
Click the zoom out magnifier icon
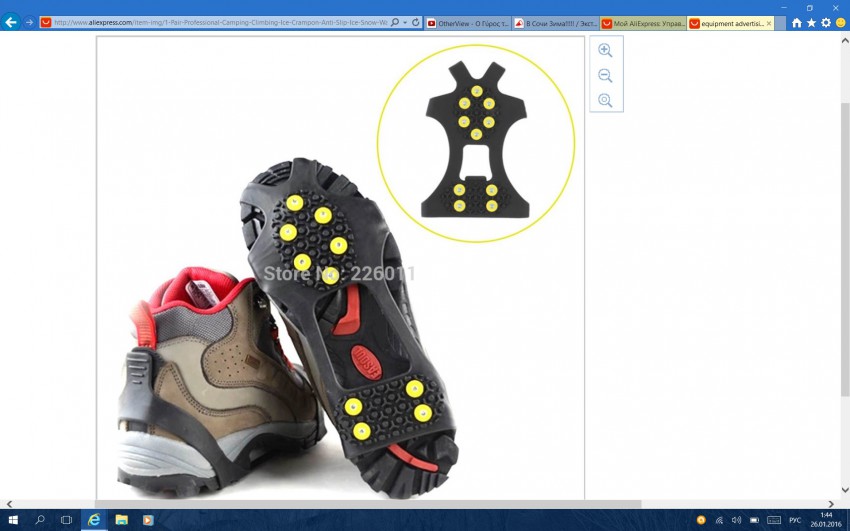(605, 75)
